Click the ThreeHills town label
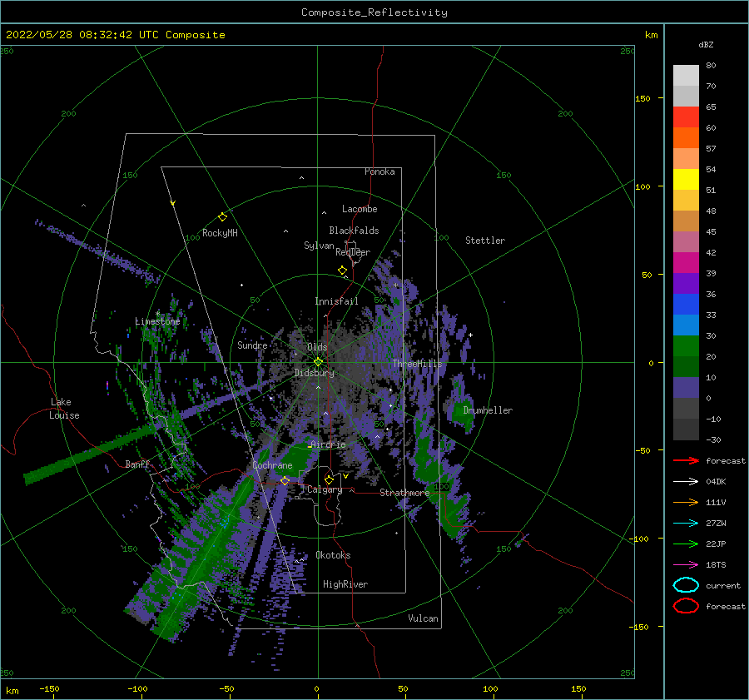Viewport: 749px width, 700px height. (x=418, y=364)
